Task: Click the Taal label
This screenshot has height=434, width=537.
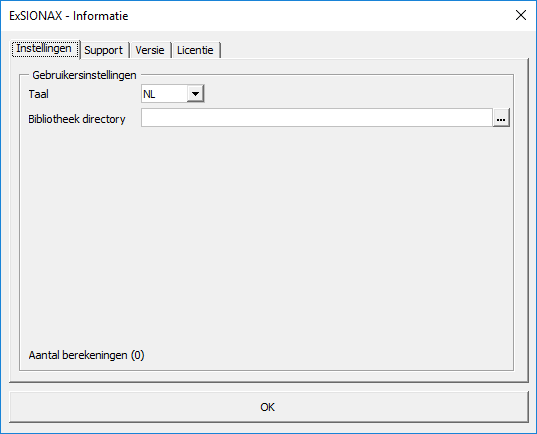Action: [38, 94]
